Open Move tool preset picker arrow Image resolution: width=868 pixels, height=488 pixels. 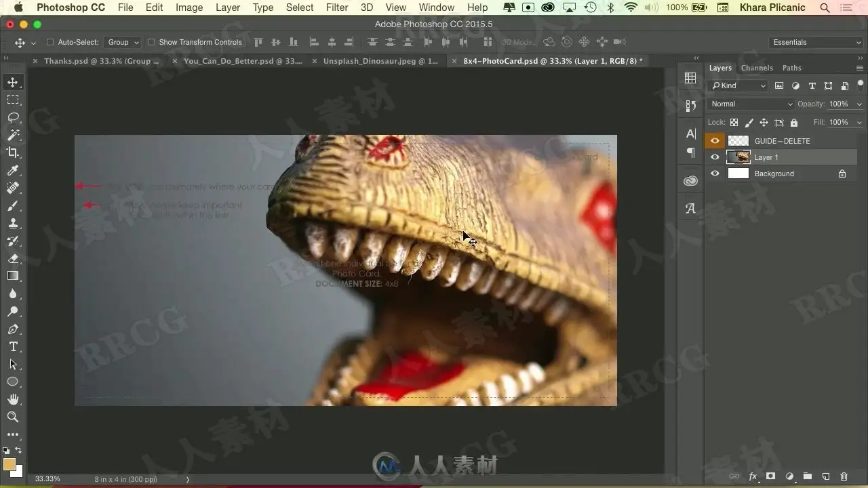pos(33,43)
